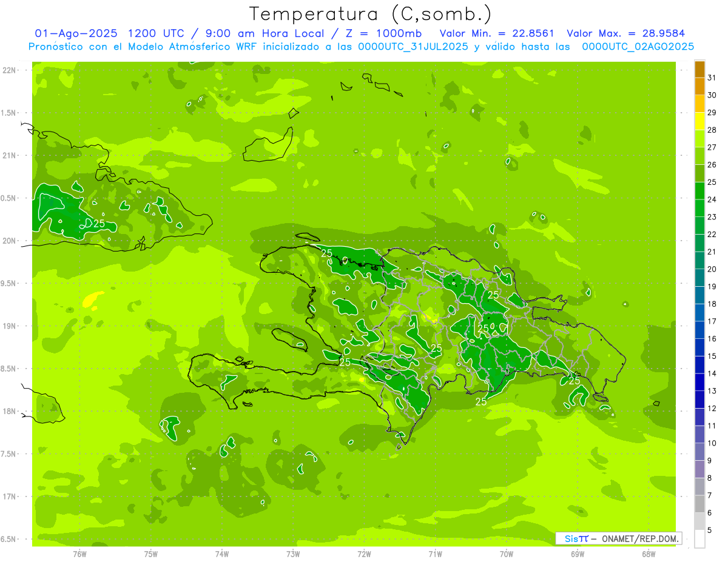Click the legend value label 25
Image resolution: width=728 pixels, height=562 pixels.
(x=712, y=182)
